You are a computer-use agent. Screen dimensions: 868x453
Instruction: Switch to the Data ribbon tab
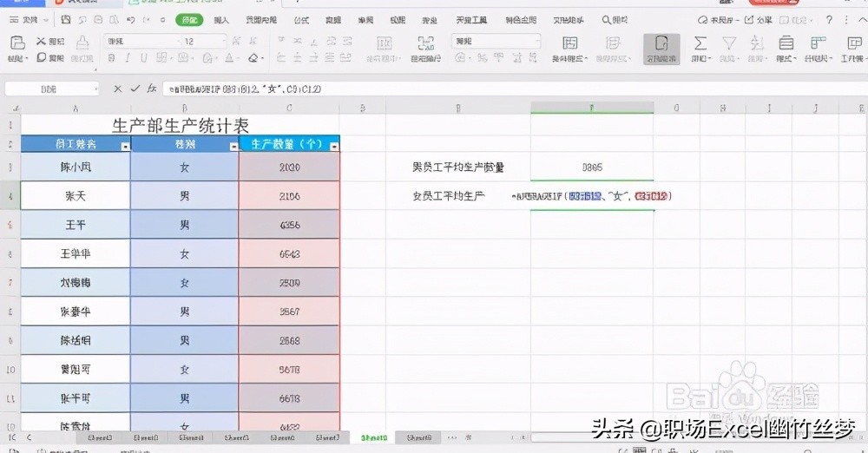click(x=333, y=20)
